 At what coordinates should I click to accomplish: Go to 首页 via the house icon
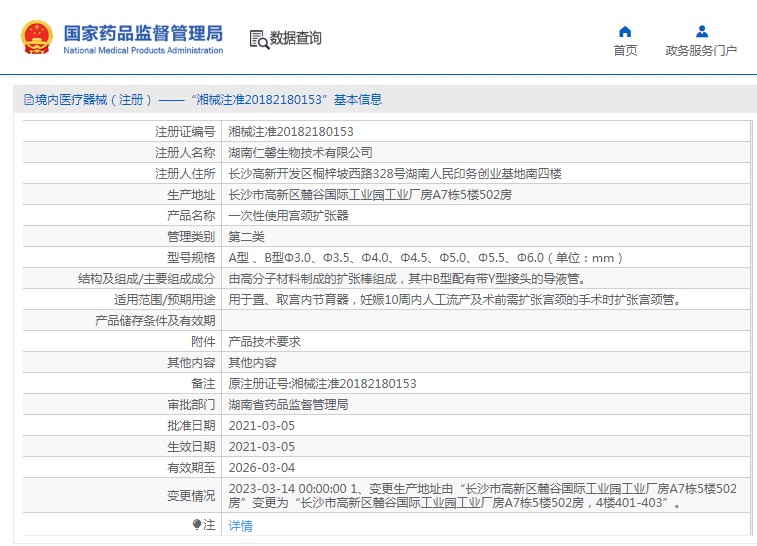625,32
